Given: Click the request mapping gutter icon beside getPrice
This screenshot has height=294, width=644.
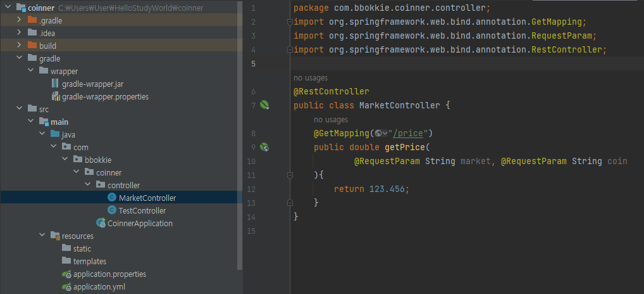Looking at the screenshot, I should point(264,147).
